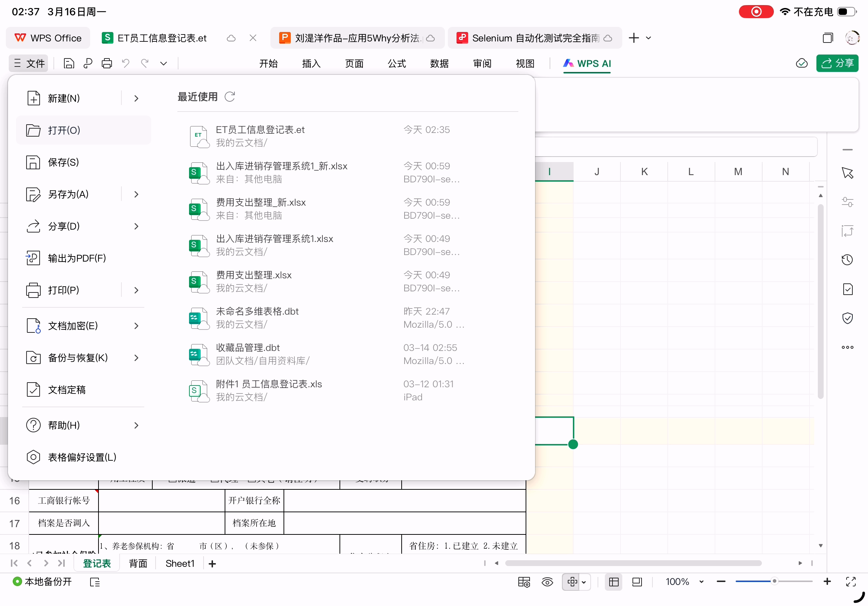Toggle the eye protection reading mode
This screenshot has height=606, width=868.
click(547, 582)
